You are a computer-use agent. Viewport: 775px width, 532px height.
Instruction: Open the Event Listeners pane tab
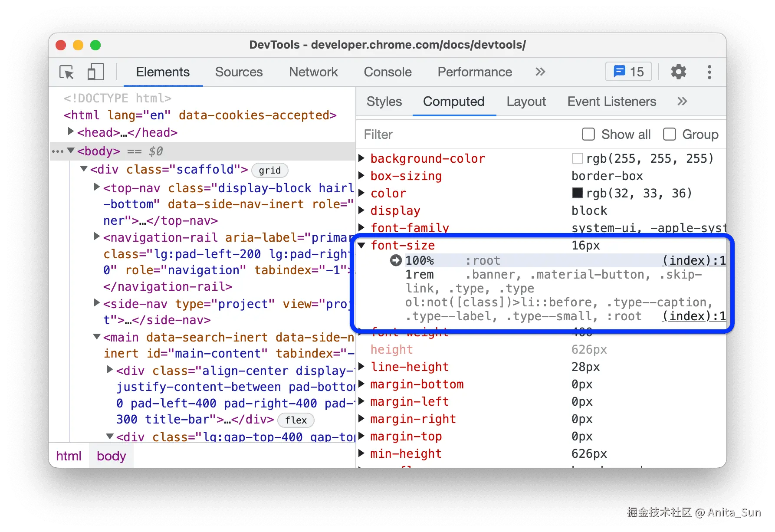point(612,102)
